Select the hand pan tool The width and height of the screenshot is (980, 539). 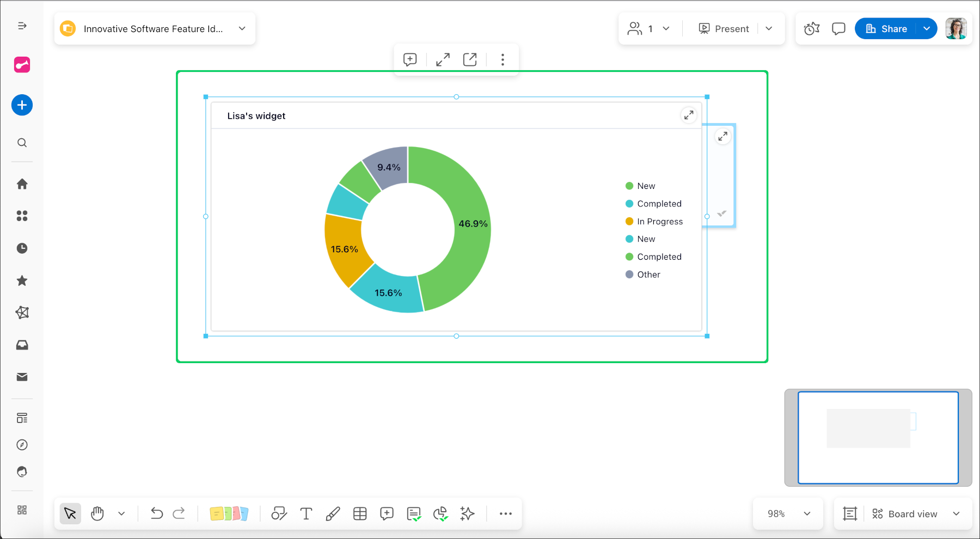coord(97,513)
